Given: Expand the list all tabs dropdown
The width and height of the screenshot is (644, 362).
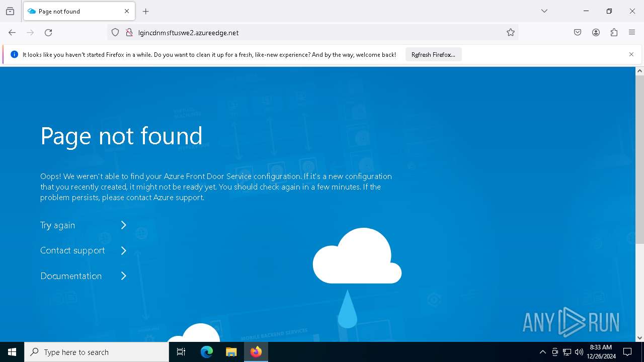Looking at the screenshot, I should (x=544, y=11).
